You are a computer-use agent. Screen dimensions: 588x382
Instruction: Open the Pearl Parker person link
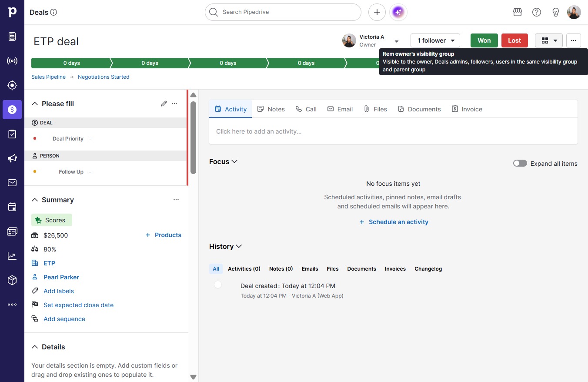pos(61,277)
